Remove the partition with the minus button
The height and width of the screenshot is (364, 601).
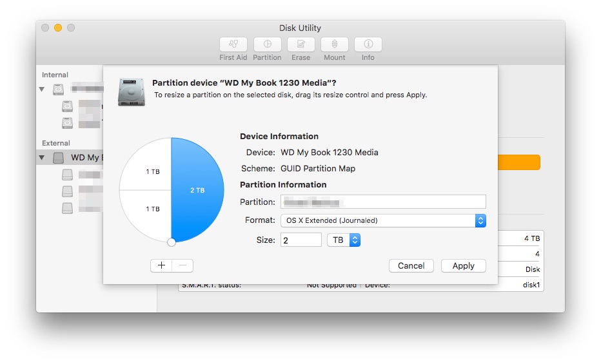183,265
